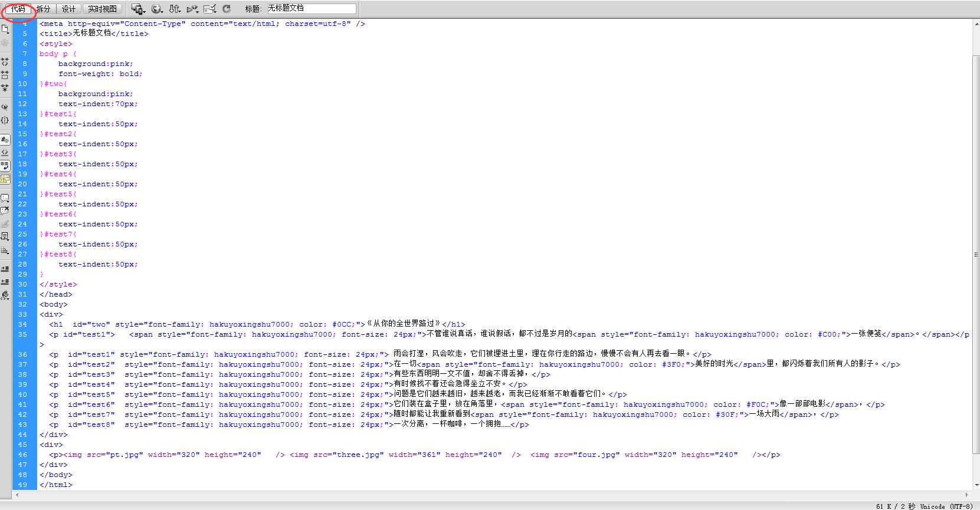The height and width of the screenshot is (510, 980).
Task: Click id="test8" paragraph on line 43
Action: pyautogui.click(x=289, y=425)
